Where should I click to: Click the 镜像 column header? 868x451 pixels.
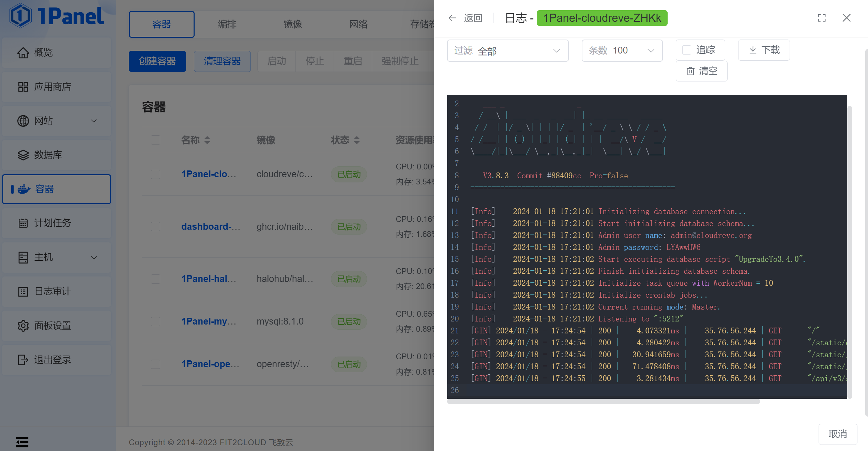pos(266,140)
